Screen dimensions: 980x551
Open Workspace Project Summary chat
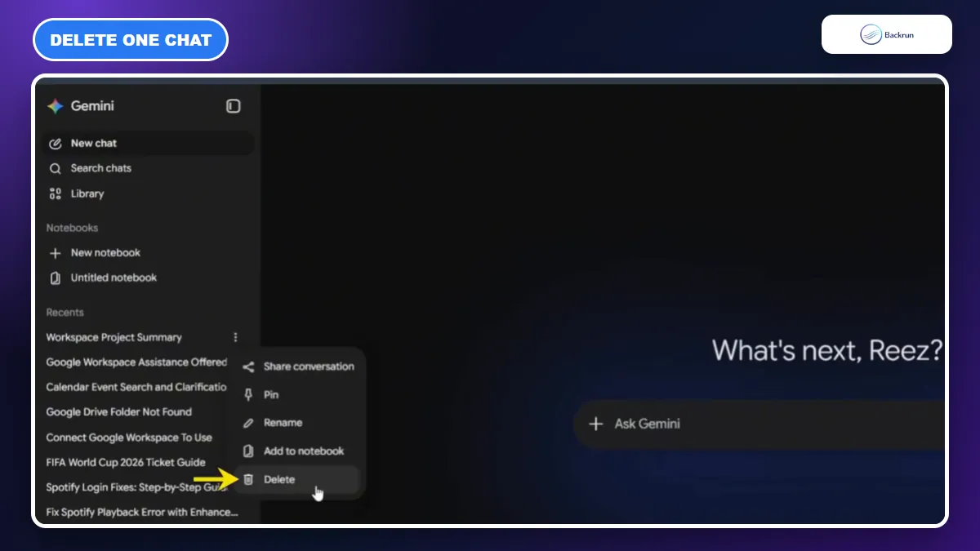point(114,337)
